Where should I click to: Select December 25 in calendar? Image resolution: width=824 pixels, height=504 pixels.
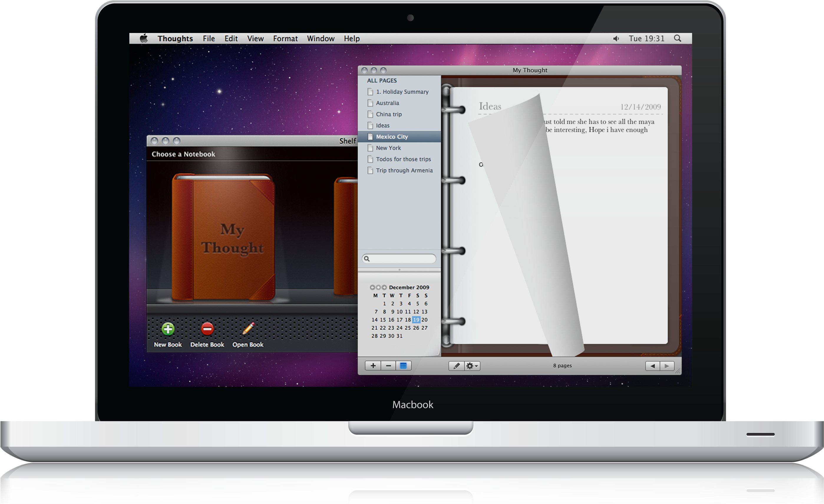click(408, 328)
